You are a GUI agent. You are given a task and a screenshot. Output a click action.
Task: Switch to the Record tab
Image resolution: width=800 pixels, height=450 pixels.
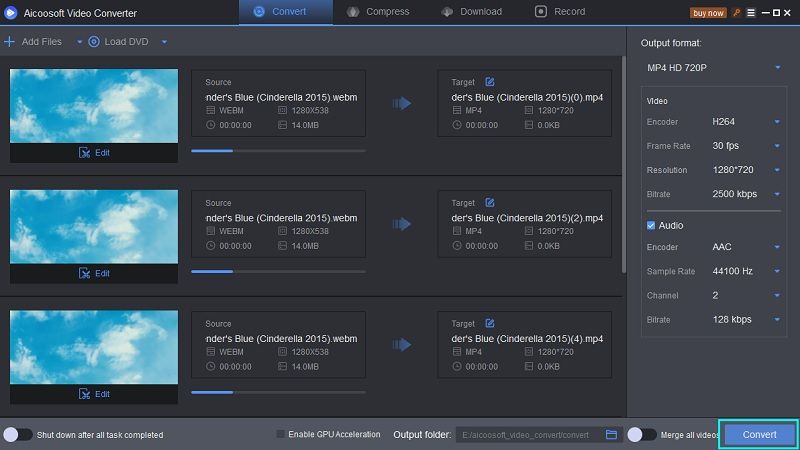tap(560, 12)
